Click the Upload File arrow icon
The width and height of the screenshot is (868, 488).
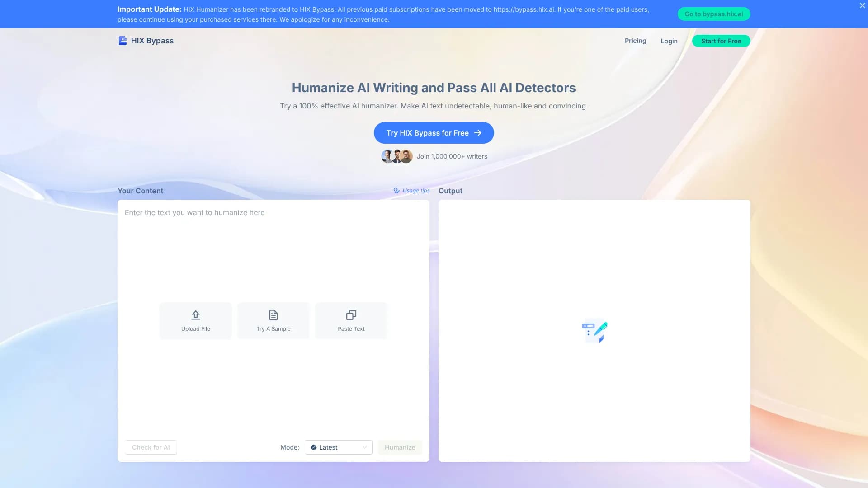point(196,315)
